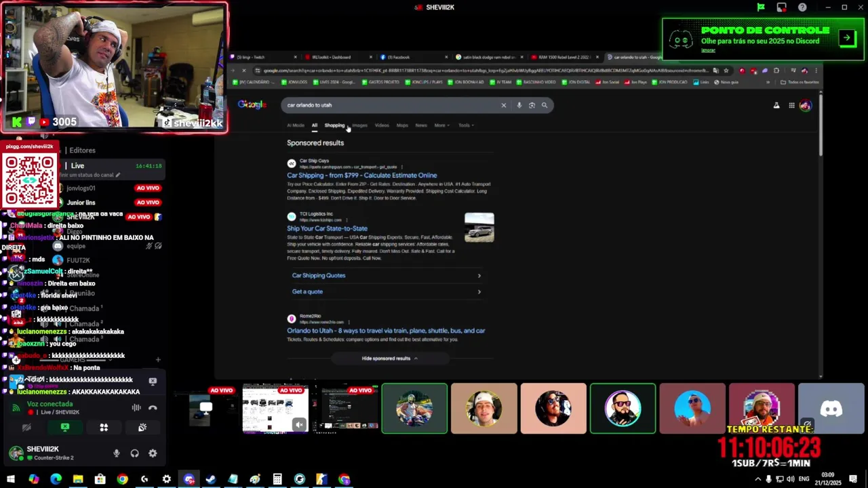The width and height of the screenshot is (868, 488).
Task: Switch to Maps results tab
Action: click(402, 125)
